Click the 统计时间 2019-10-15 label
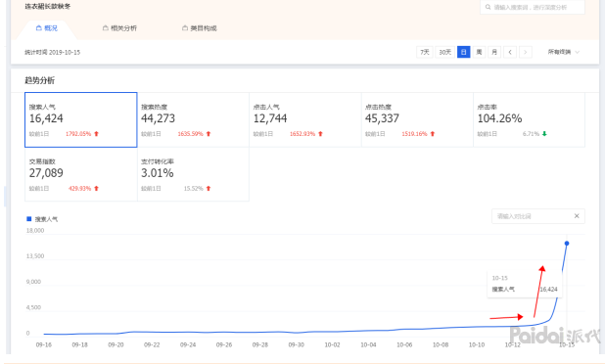The image size is (605, 364). 53,52
